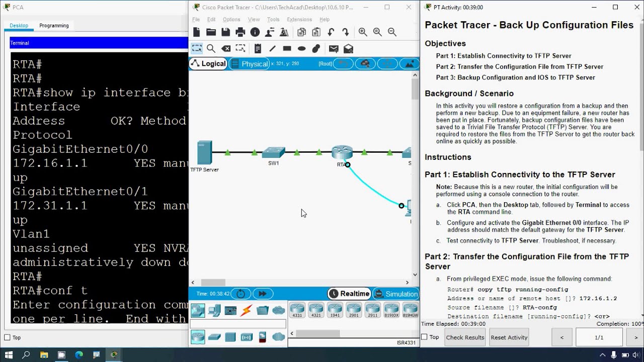644x362 pixels.
Task: Undo the last action
Action: 331,32
